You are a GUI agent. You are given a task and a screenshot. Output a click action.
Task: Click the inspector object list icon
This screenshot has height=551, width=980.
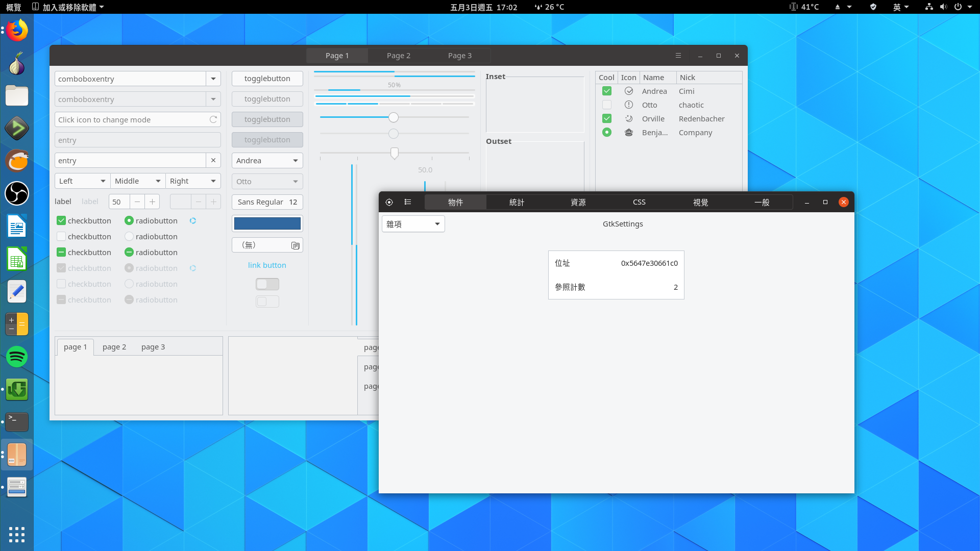408,203
